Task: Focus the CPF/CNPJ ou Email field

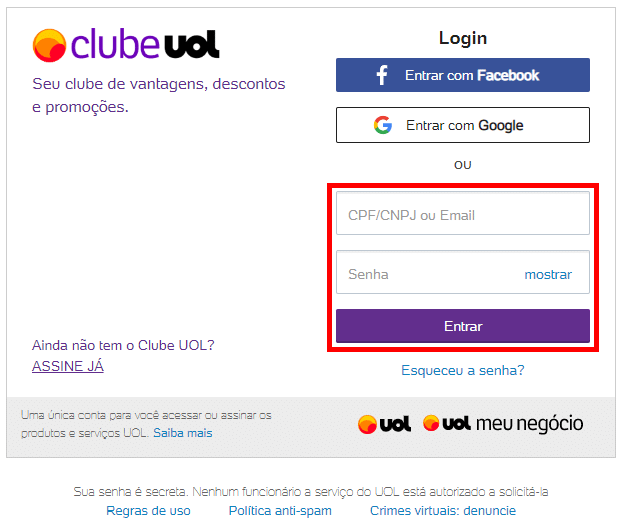Action: 463,213
